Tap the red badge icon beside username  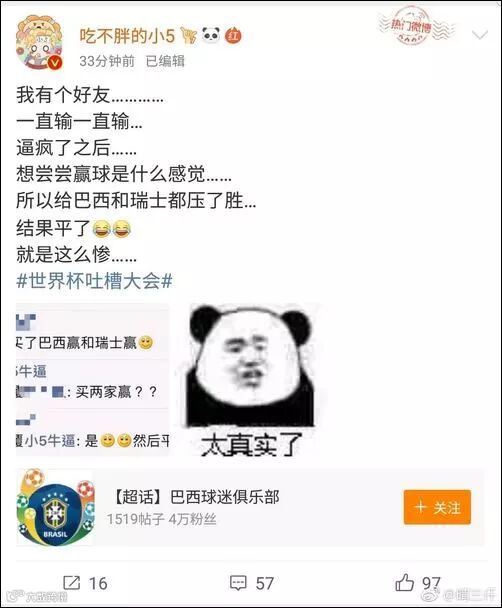tap(233, 36)
